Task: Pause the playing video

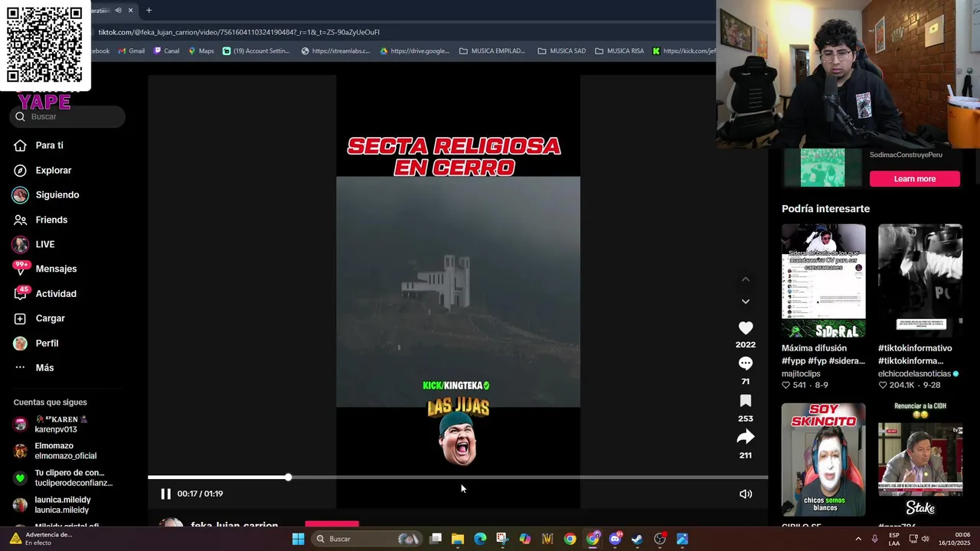Action: (165, 494)
